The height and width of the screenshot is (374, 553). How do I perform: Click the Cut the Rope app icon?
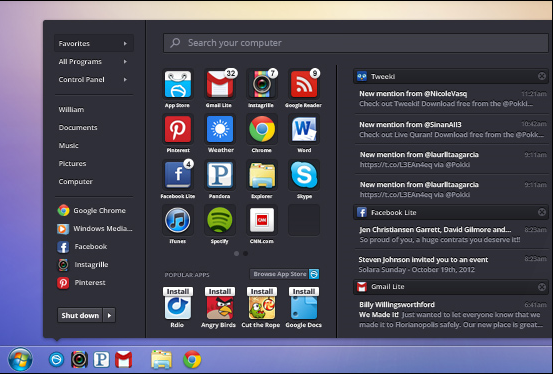pos(262,308)
